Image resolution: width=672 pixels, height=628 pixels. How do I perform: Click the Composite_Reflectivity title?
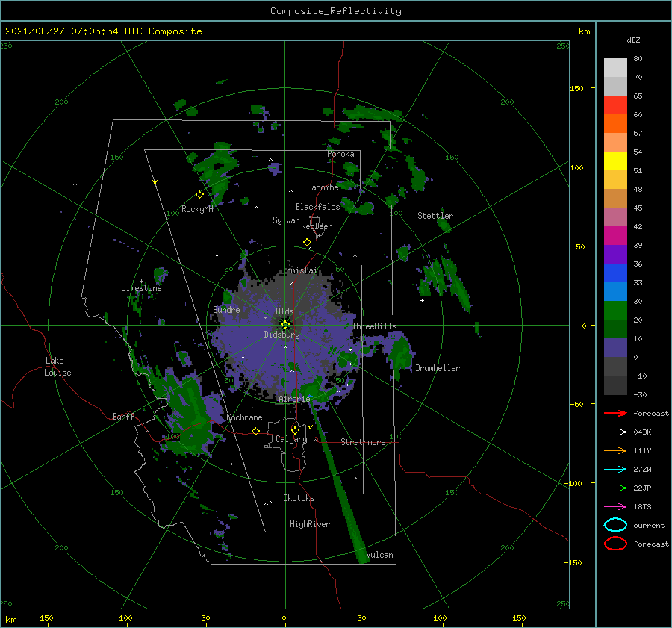click(x=336, y=11)
